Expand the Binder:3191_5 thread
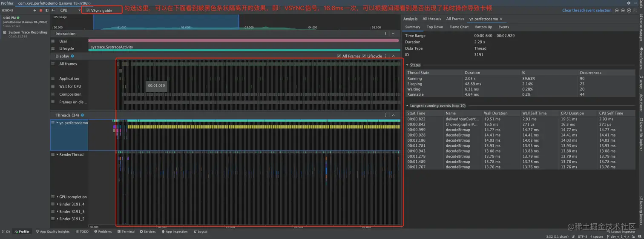 click(x=57, y=219)
